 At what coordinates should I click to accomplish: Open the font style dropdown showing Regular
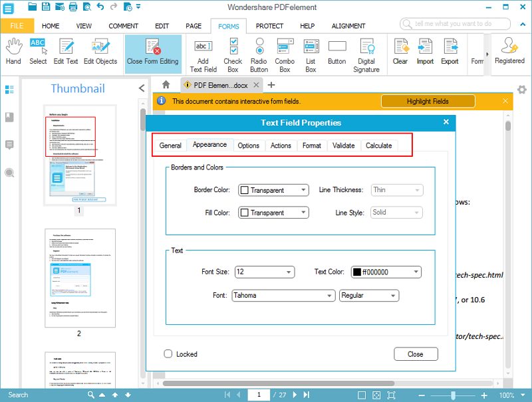(x=369, y=296)
